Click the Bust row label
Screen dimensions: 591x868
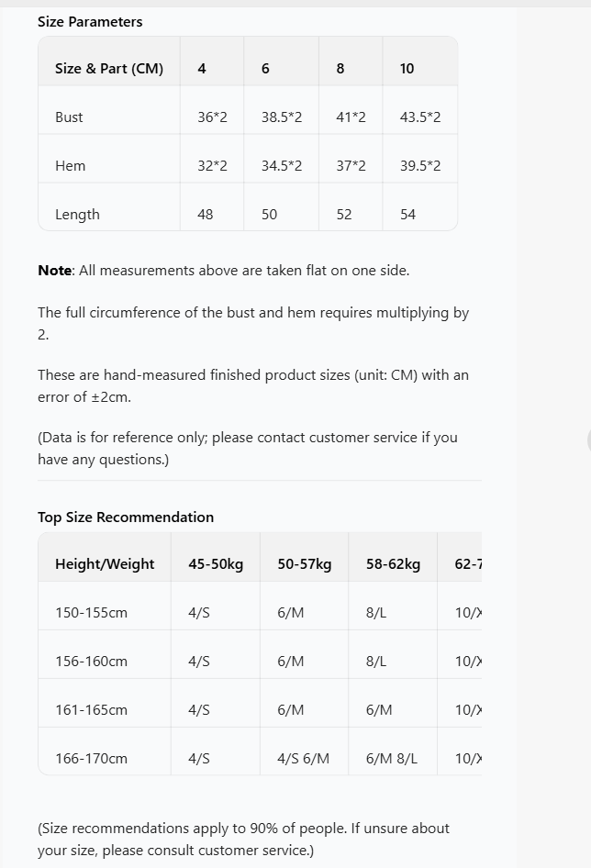tap(69, 117)
